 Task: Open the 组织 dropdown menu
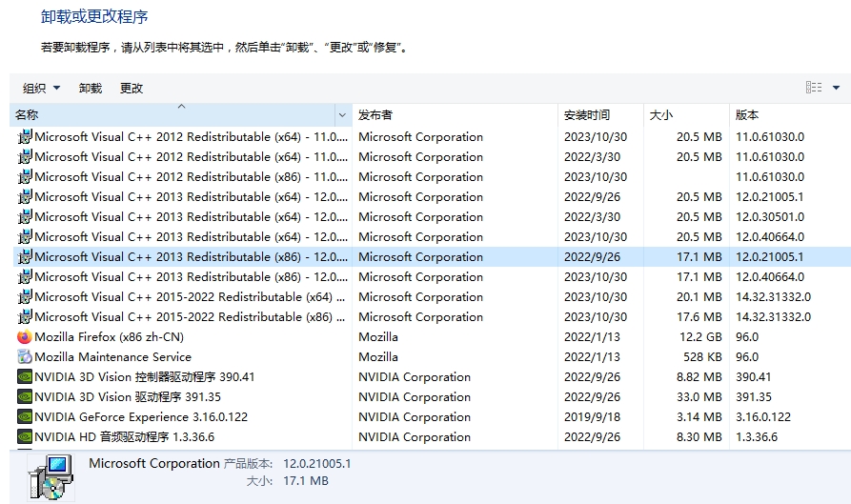(41, 88)
